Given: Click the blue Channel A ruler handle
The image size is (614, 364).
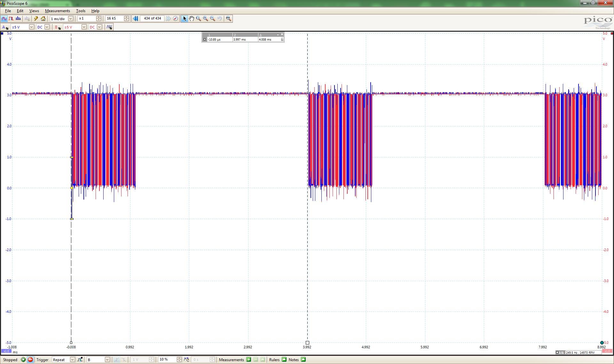Looking at the screenshot, I should [2, 33].
